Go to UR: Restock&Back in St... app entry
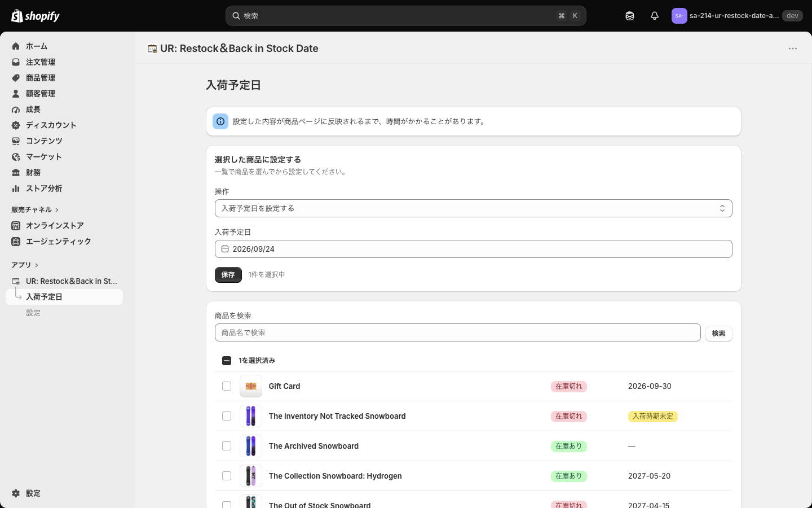This screenshot has height=508, width=812. pyautogui.click(x=64, y=281)
